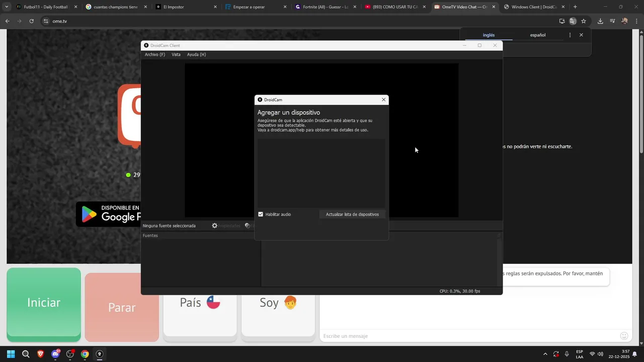The height and width of the screenshot is (362, 644).
Task: Select español in the translate popup
Action: click(x=538, y=35)
